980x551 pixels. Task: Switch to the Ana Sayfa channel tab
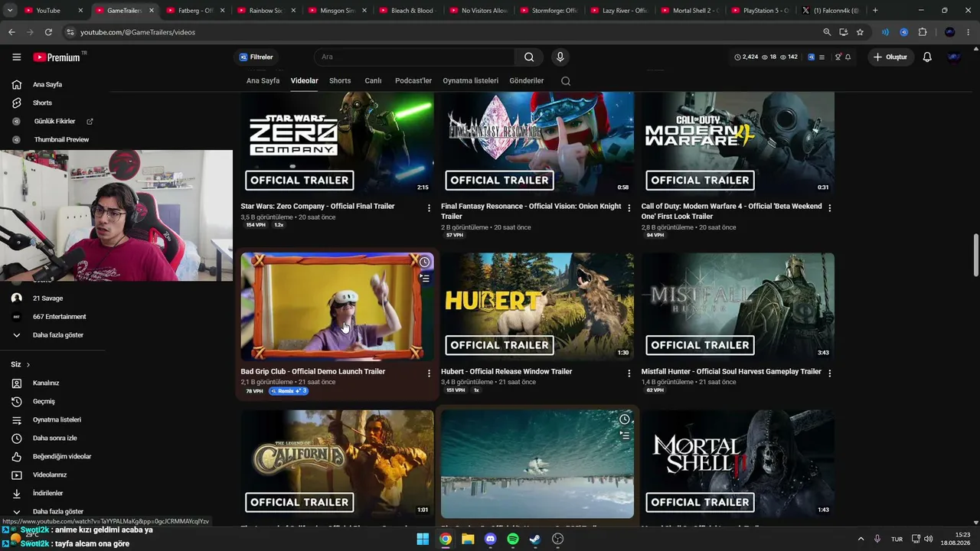pos(263,81)
